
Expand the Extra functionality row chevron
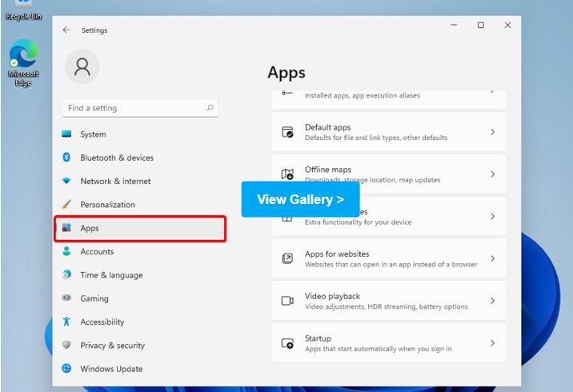tap(493, 216)
